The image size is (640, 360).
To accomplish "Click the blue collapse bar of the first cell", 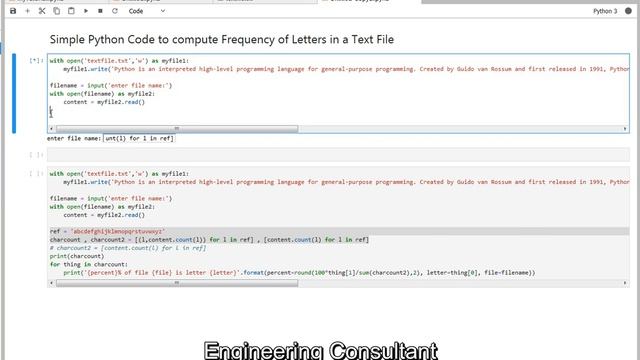I will pyautogui.click(x=14, y=93).
